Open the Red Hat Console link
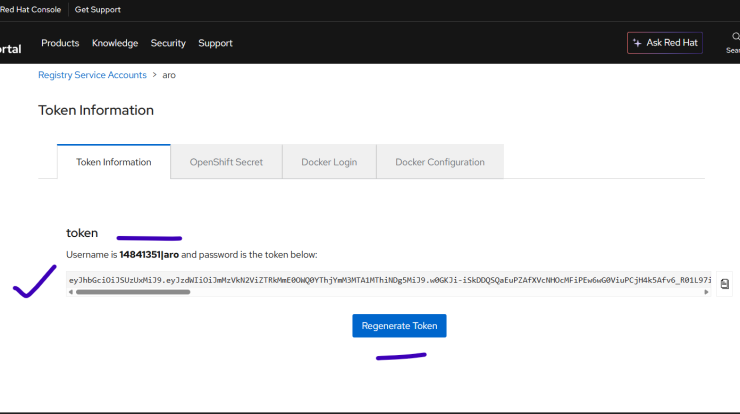The image size is (740, 414). click(30, 9)
